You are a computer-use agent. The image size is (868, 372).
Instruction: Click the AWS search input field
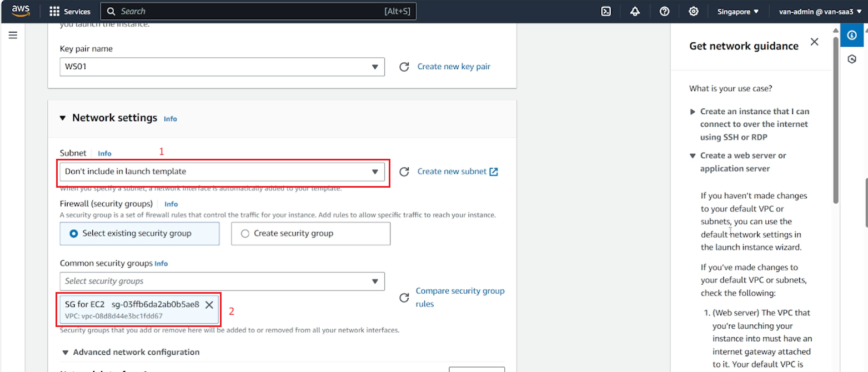258,12
